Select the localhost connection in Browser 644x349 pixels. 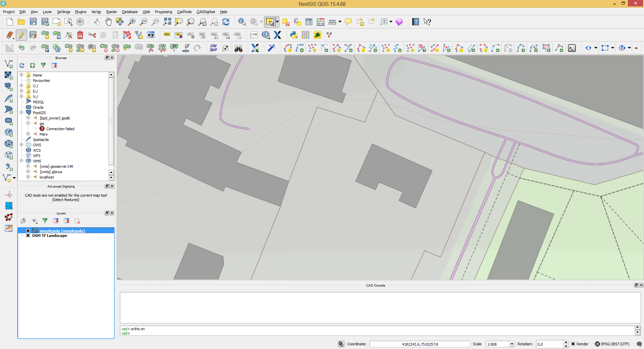[47, 177]
